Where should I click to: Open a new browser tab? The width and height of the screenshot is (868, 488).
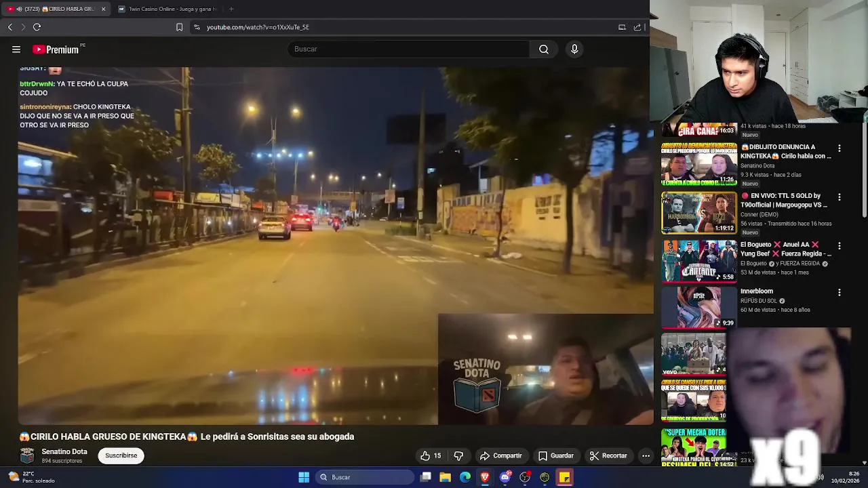[x=231, y=9]
